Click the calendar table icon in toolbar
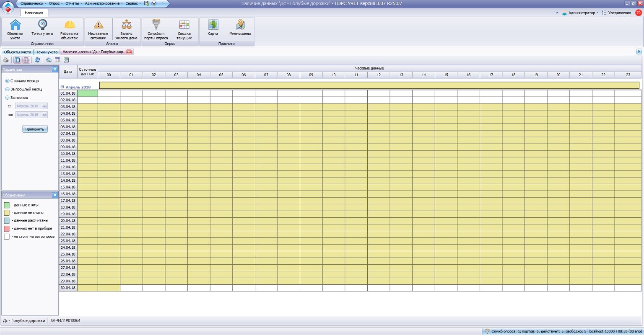Screen dimensions: 644x335 coord(57,60)
